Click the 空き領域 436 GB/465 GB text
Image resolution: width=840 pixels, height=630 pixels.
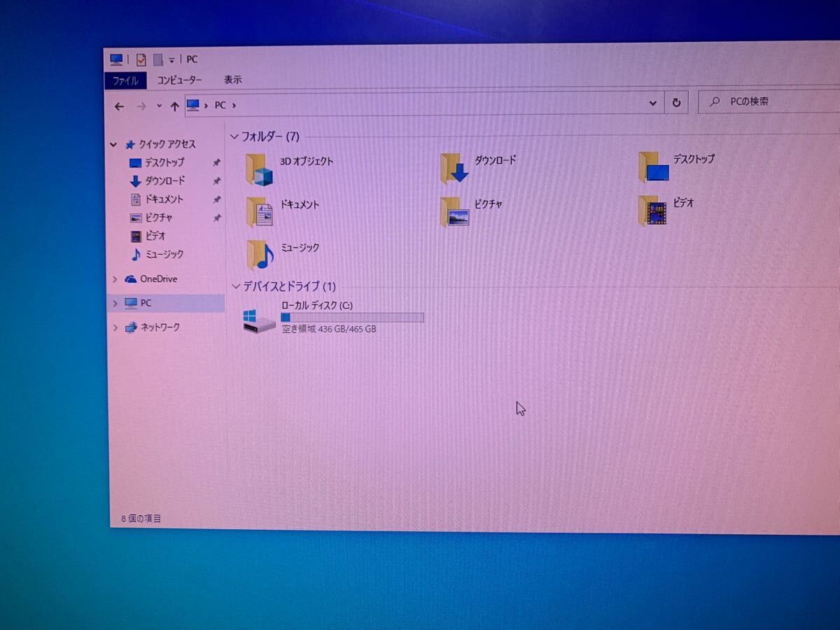tap(329, 329)
